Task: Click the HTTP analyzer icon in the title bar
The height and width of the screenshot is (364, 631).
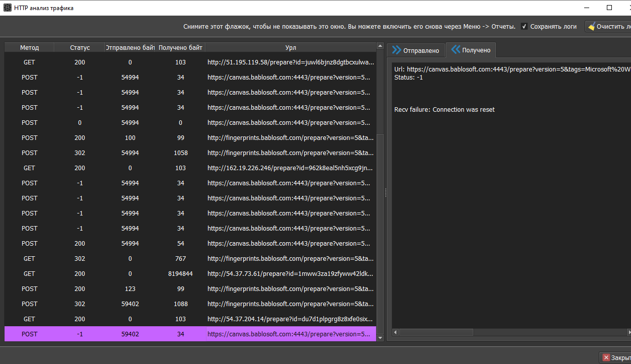Action: coord(7,8)
